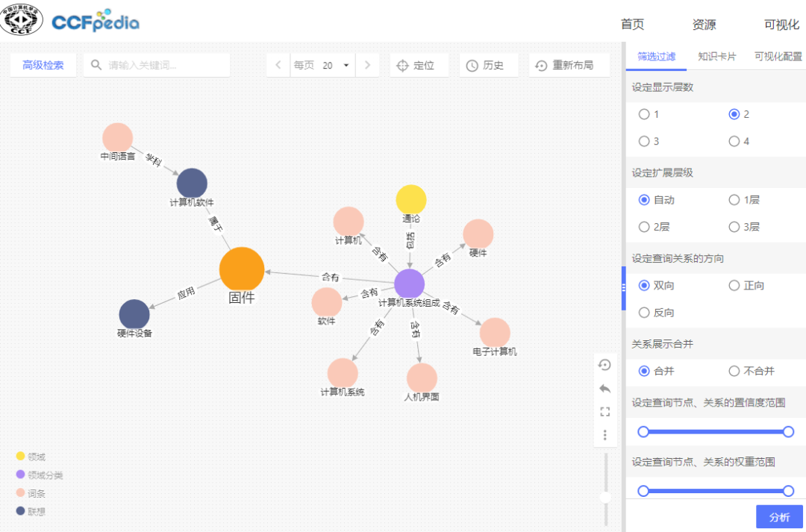806x532 pixels.
Task: Toggle 词条 legend entry
Action: tap(31, 493)
